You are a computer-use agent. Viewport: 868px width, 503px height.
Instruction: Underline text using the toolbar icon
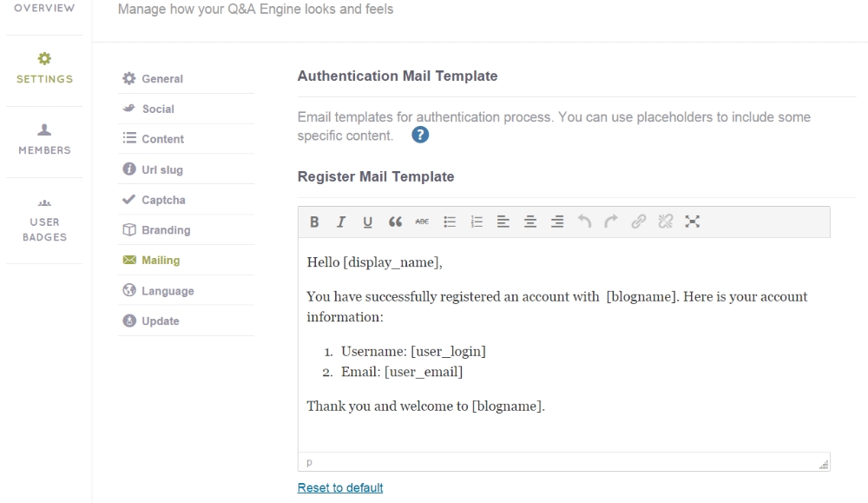coord(368,222)
